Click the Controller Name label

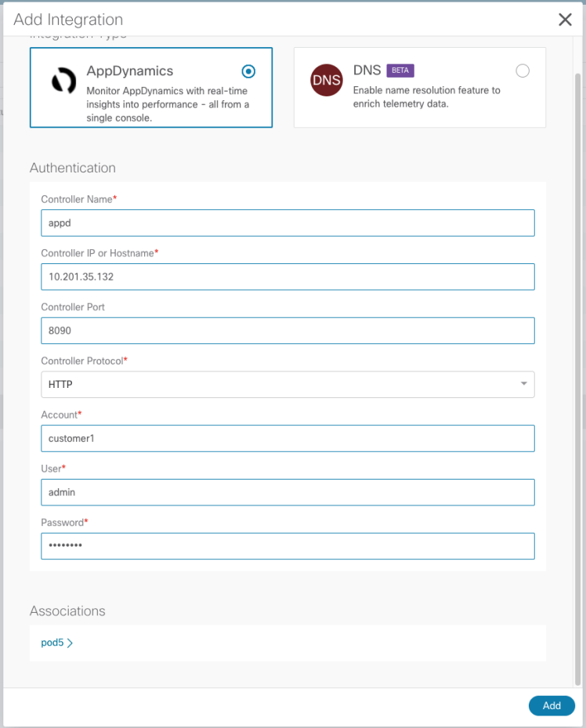click(78, 199)
